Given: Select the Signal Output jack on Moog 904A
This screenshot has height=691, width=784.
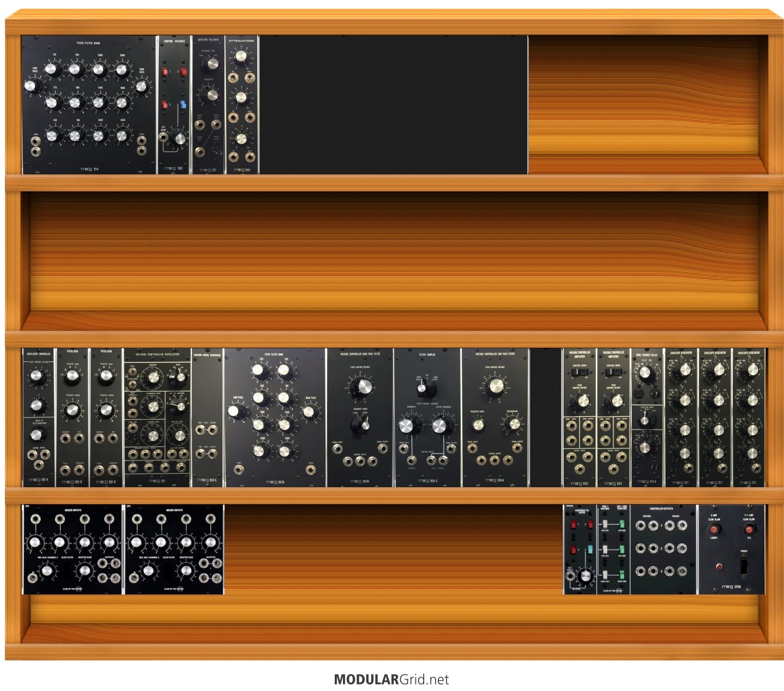Looking at the screenshot, I should [x=517, y=448].
